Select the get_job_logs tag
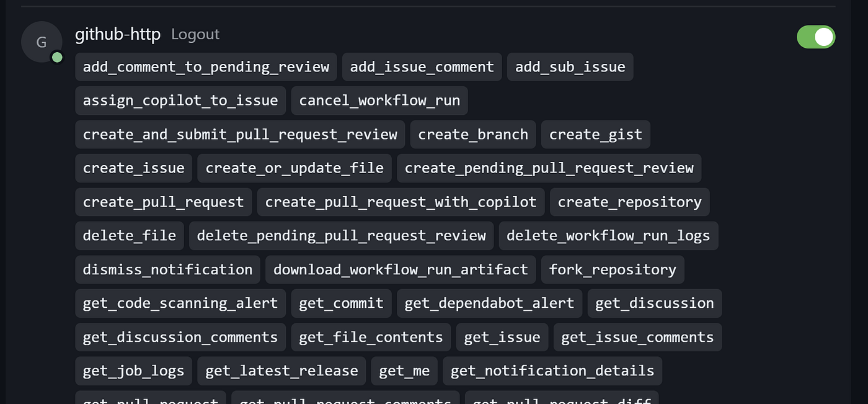 [x=134, y=371]
